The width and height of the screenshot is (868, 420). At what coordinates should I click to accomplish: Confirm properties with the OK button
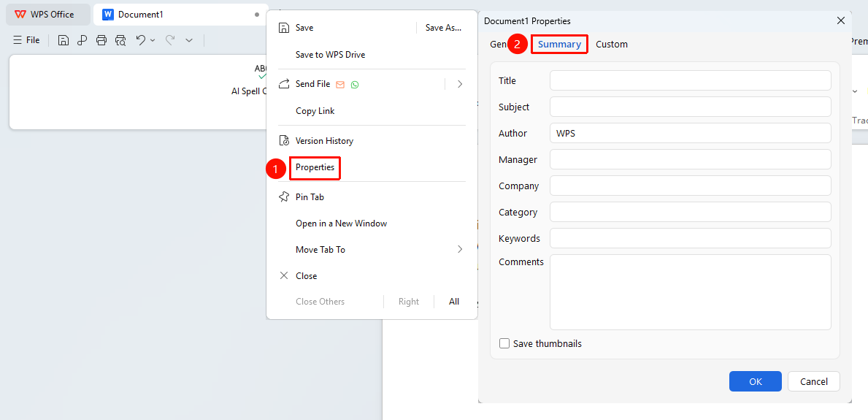(x=755, y=381)
